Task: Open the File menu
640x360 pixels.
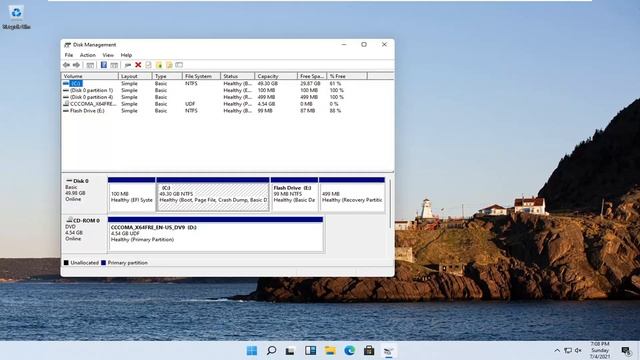Action: pyautogui.click(x=69, y=55)
